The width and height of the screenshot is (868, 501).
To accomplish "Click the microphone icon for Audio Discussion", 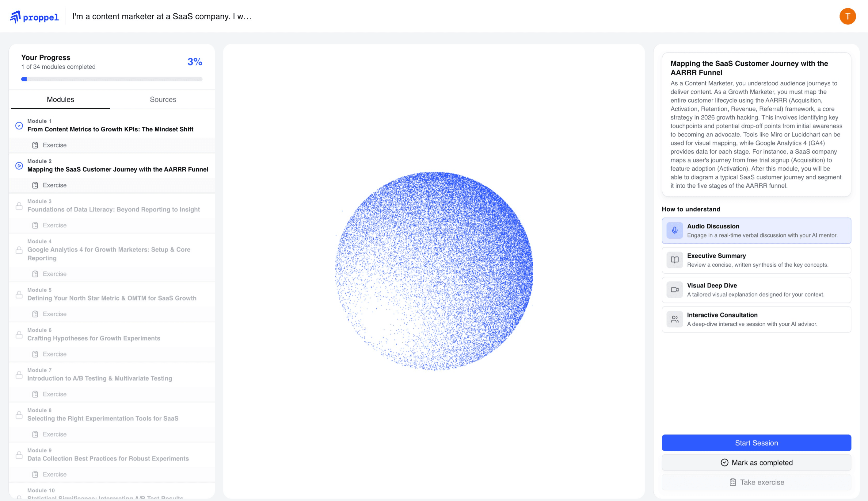I will tap(675, 230).
